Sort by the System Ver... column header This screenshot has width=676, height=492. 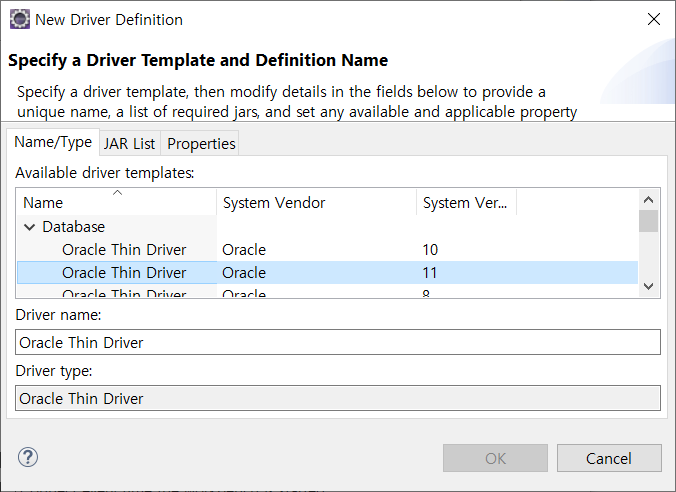click(466, 203)
